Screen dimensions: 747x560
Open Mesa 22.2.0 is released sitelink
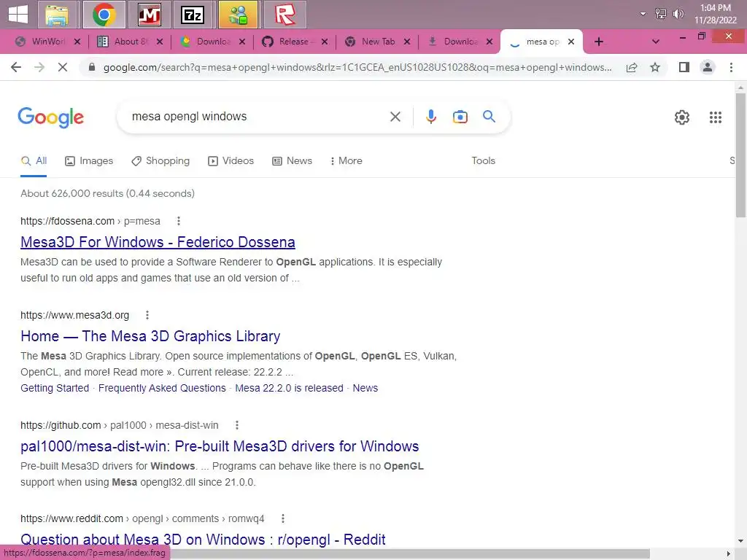pyautogui.click(x=289, y=388)
